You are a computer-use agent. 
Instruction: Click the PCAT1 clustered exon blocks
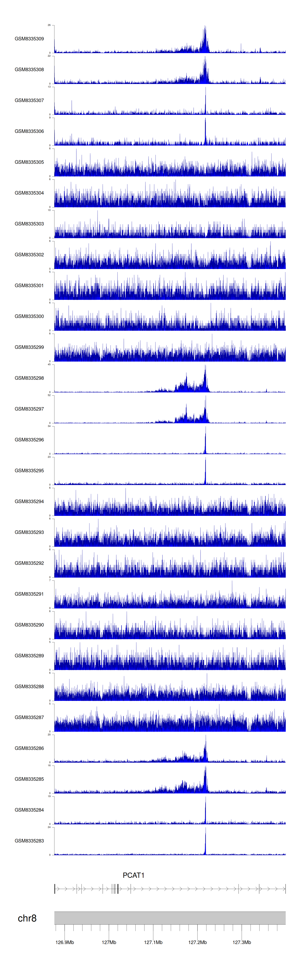click(115, 889)
